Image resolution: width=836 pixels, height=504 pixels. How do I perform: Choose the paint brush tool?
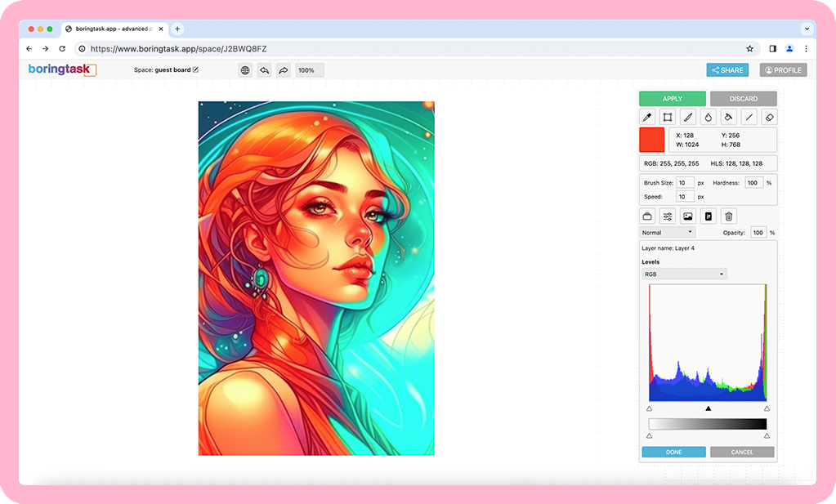tap(688, 117)
